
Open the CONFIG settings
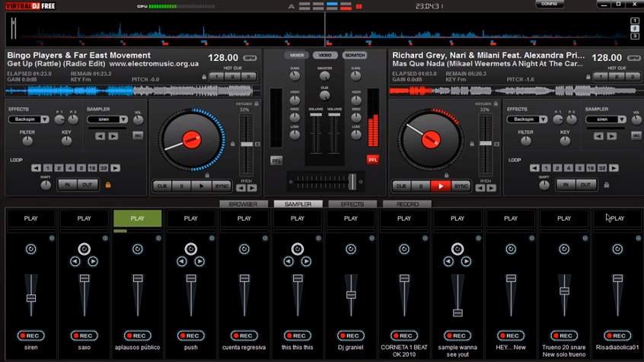(x=550, y=4)
